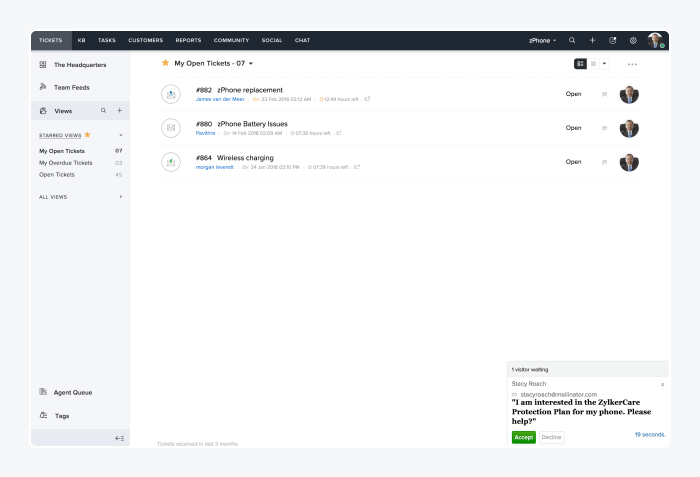Open the Tasks tab
700x477 pixels.
[x=107, y=40]
